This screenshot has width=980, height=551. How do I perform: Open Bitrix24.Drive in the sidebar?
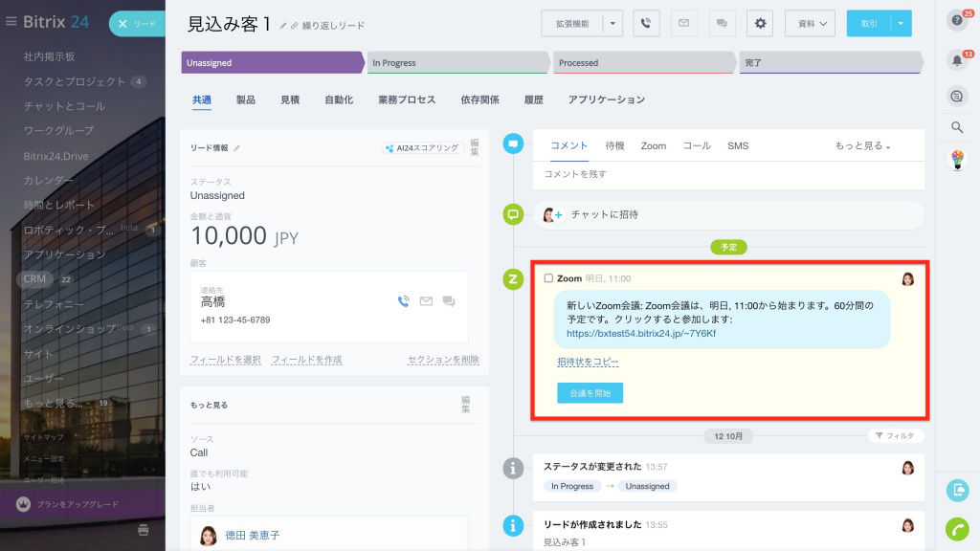coord(56,156)
